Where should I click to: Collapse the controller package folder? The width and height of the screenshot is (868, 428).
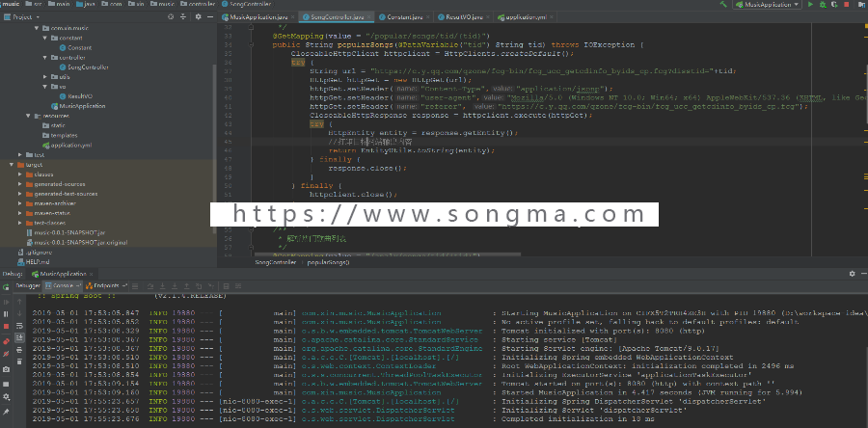(x=46, y=57)
